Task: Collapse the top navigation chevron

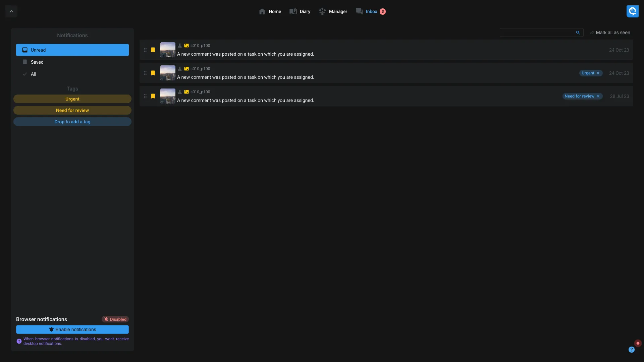Action: [x=11, y=11]
